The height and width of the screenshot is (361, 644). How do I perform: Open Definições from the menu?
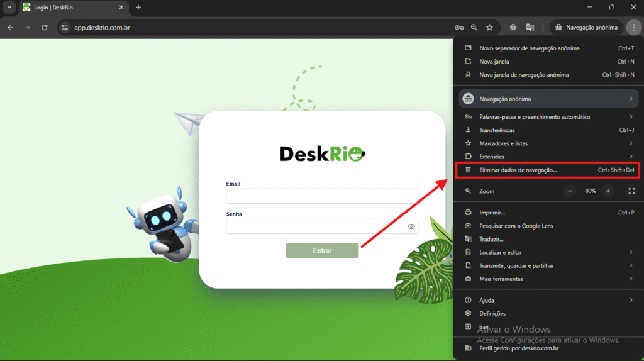pyautogui.click(x=548, y=313)
